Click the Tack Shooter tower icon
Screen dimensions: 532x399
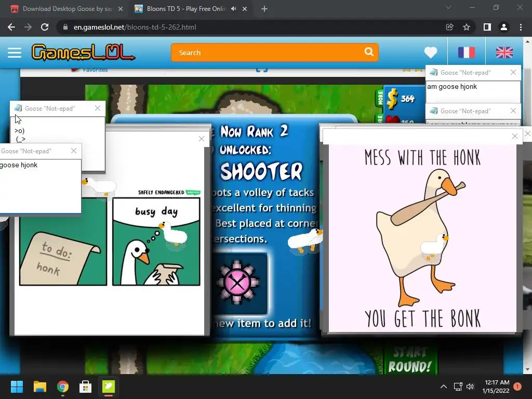coord(237,282)
